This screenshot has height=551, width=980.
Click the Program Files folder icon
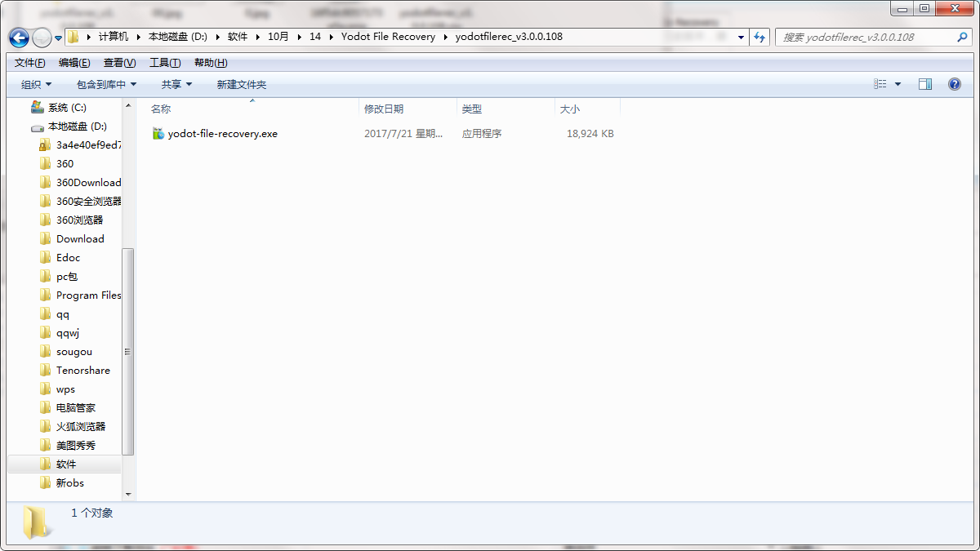click(46, 295)
